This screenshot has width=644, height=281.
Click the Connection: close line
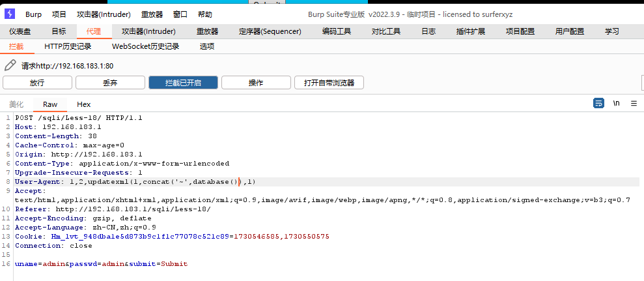[54, 246]
